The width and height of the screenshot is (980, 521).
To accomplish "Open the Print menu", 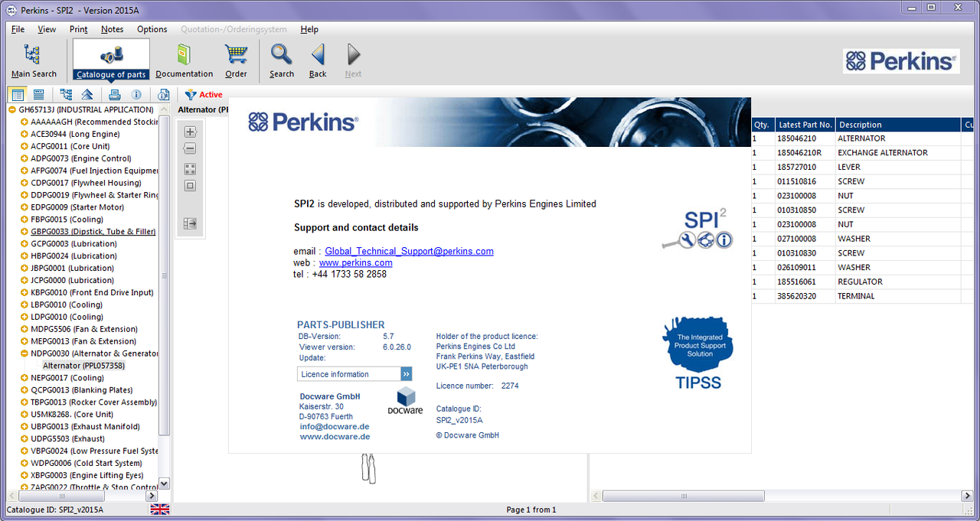I will pos(78,29).
